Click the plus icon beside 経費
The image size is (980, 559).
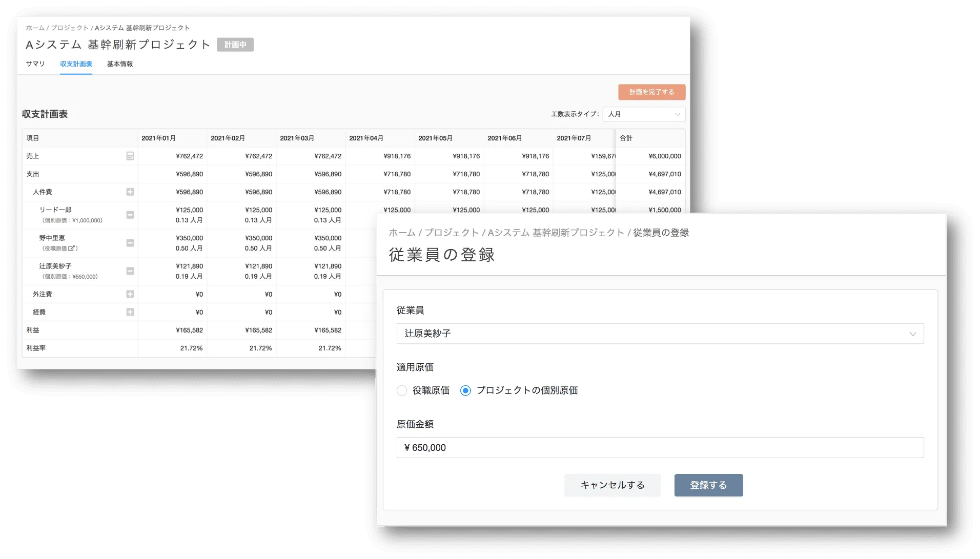[x=131, y=312]
